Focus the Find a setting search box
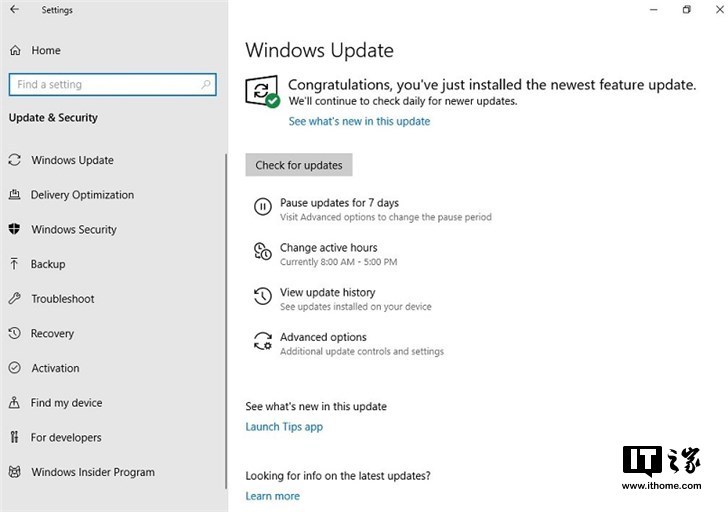728x512 pixels. tap(112, 84)
